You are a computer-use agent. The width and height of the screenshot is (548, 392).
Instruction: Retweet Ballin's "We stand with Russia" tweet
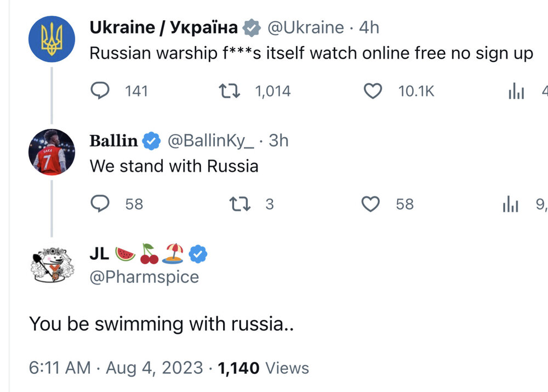[x=239, y=204]
